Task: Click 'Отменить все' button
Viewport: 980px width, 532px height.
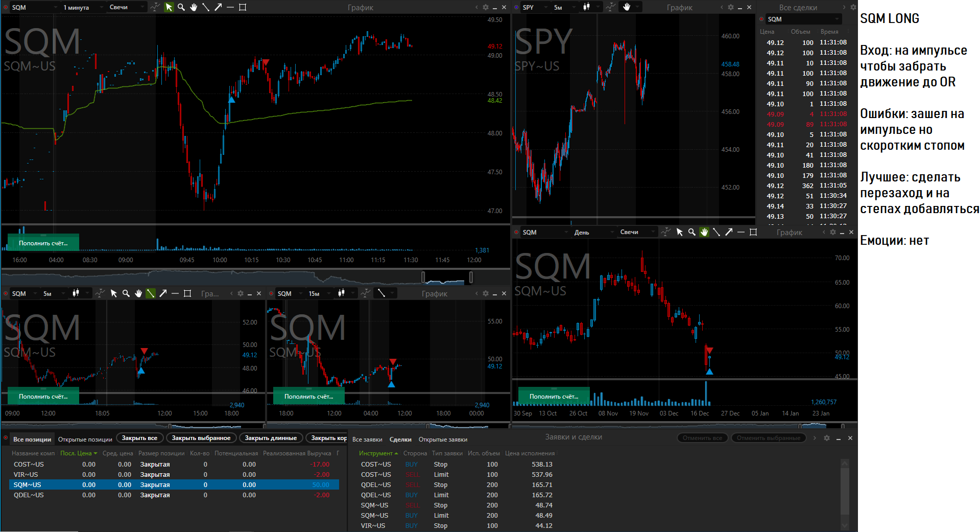Action: 703,438
